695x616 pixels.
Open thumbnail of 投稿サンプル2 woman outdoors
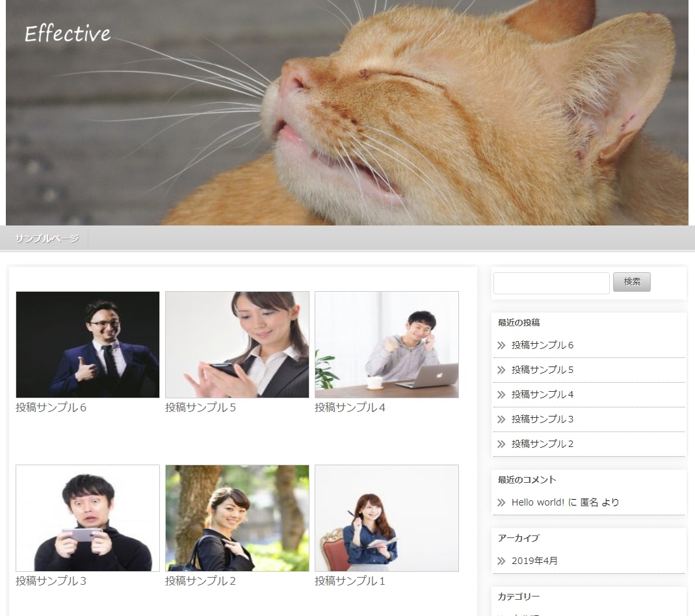237,518
